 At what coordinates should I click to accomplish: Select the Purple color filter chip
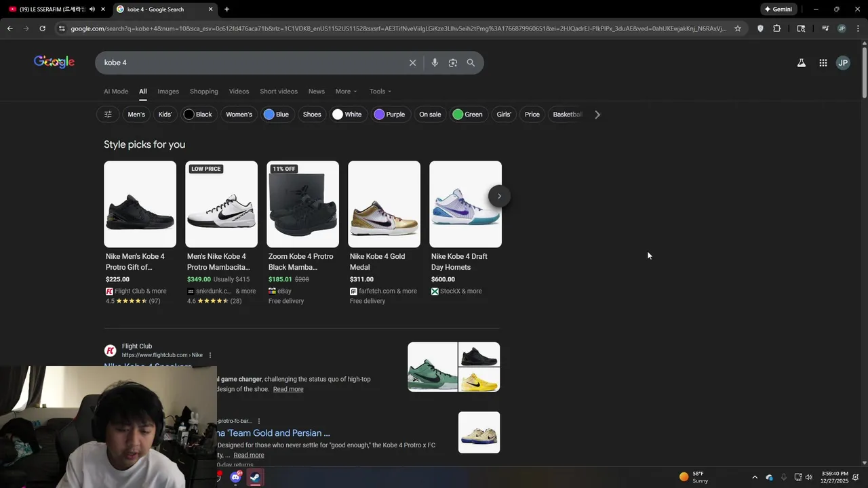click(x=390, y=115)
